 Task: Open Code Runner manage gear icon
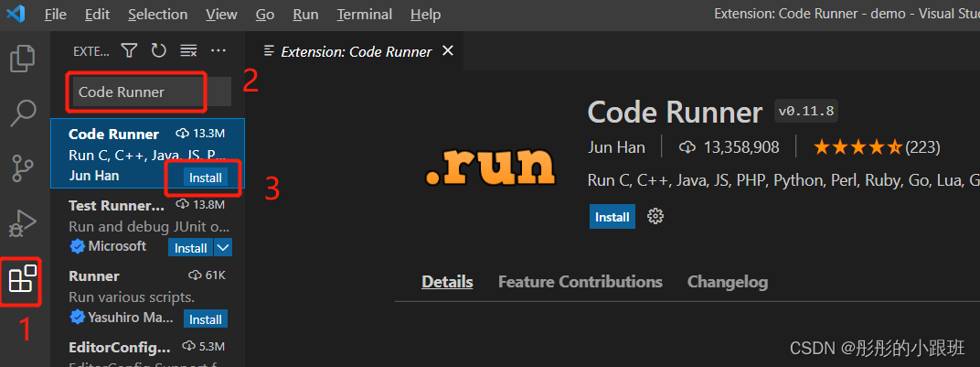click(655, 217)
